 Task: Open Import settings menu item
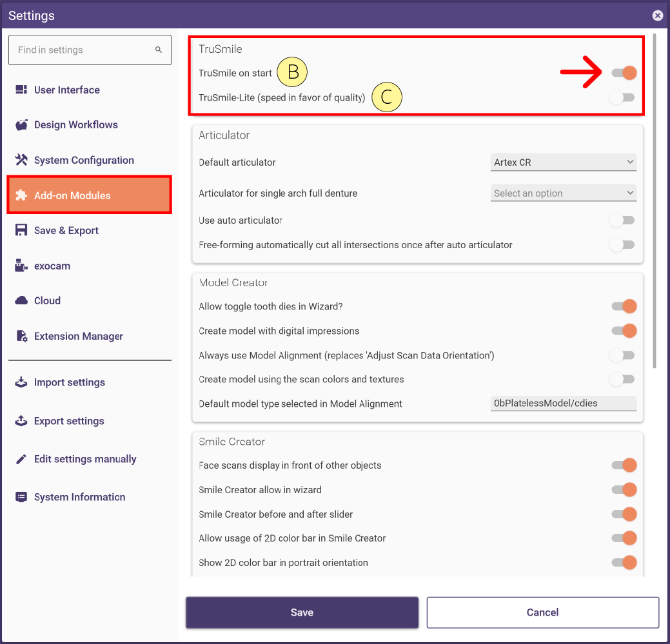pos(69,382)
